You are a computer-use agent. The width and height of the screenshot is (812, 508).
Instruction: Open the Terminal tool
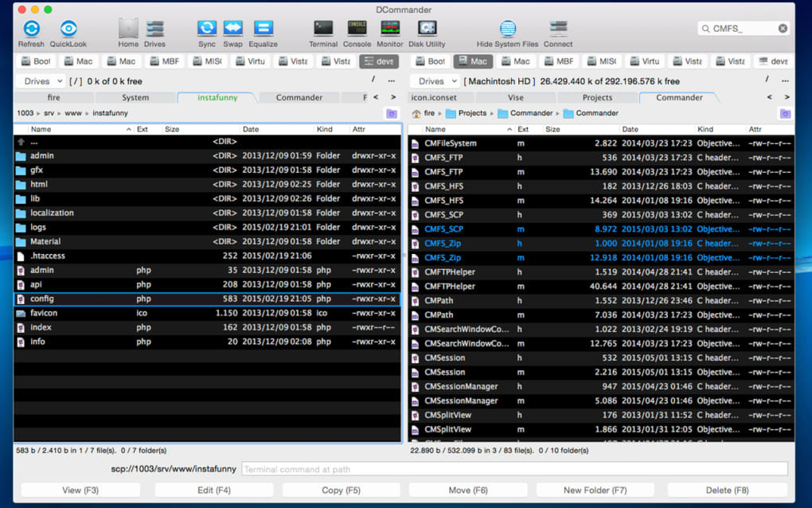tap(323, 29)
